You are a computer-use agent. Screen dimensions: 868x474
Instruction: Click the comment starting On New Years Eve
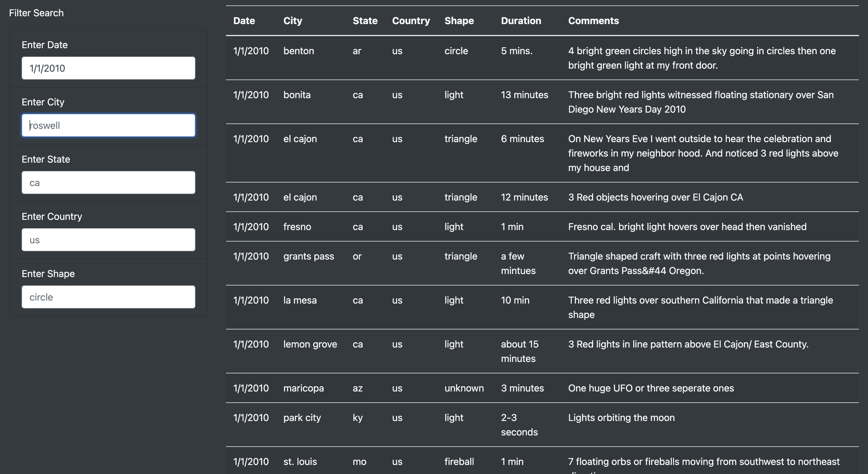[x=703, y=153]
